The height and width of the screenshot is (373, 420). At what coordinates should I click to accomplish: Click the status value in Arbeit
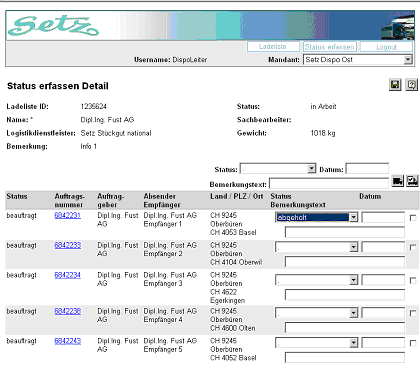(323, 106)
